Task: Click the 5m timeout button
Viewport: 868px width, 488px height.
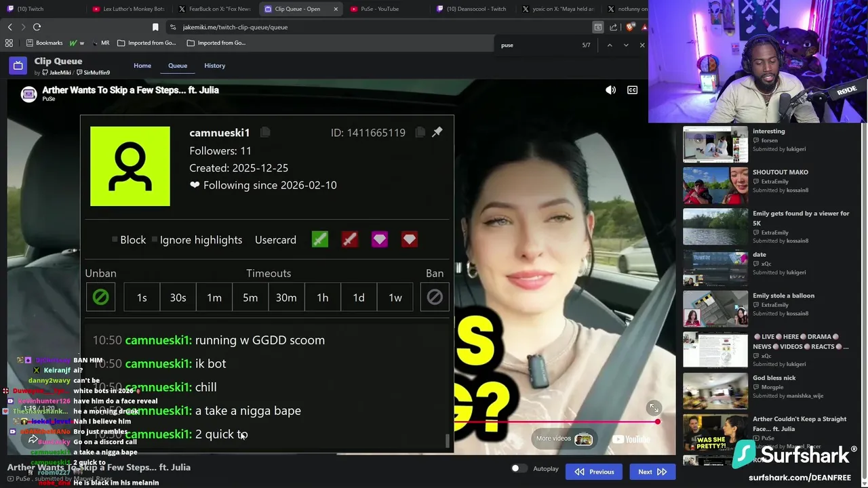Action: 250,298
